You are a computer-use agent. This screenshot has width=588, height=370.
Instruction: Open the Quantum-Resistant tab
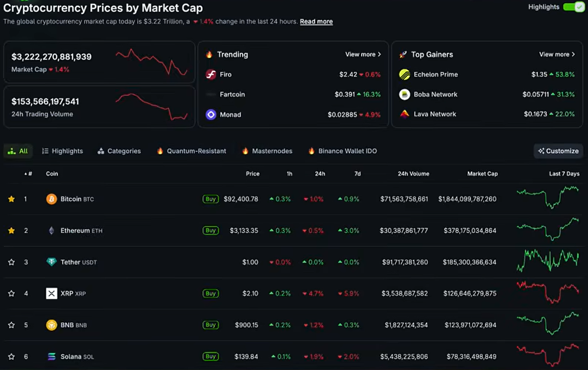(x=191, y=151)
